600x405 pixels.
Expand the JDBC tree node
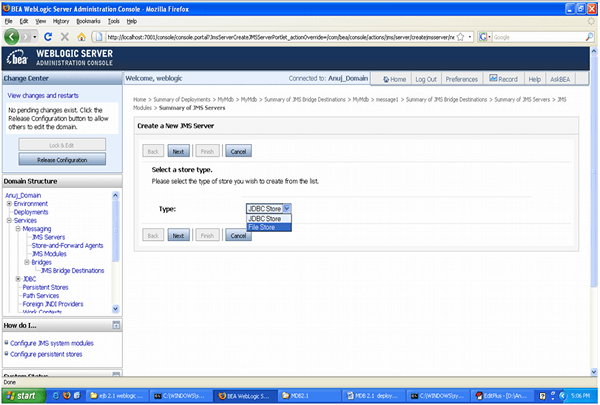(x=17, y=279)
